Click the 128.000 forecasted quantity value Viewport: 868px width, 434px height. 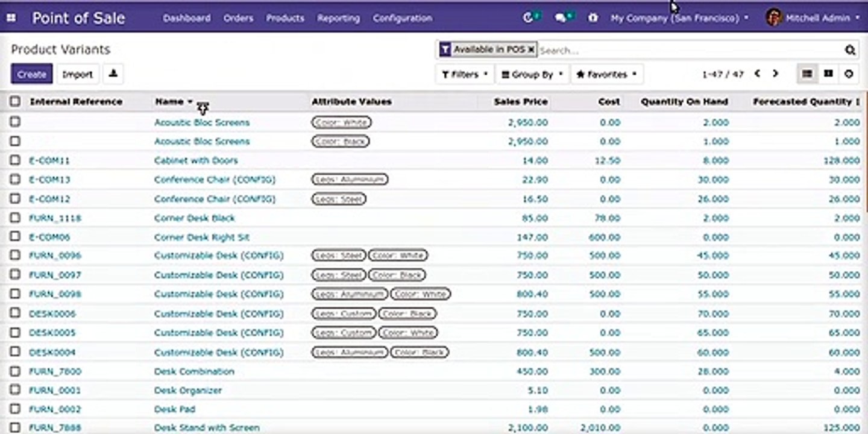(841, 160)
